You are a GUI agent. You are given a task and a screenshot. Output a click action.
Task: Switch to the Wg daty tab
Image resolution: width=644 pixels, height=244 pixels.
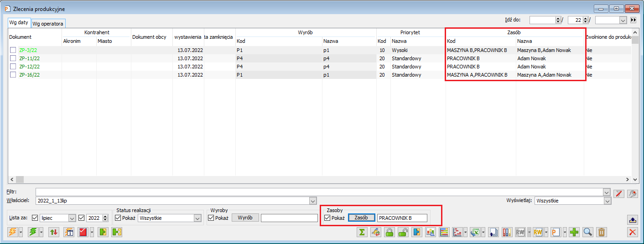[19, 22]
